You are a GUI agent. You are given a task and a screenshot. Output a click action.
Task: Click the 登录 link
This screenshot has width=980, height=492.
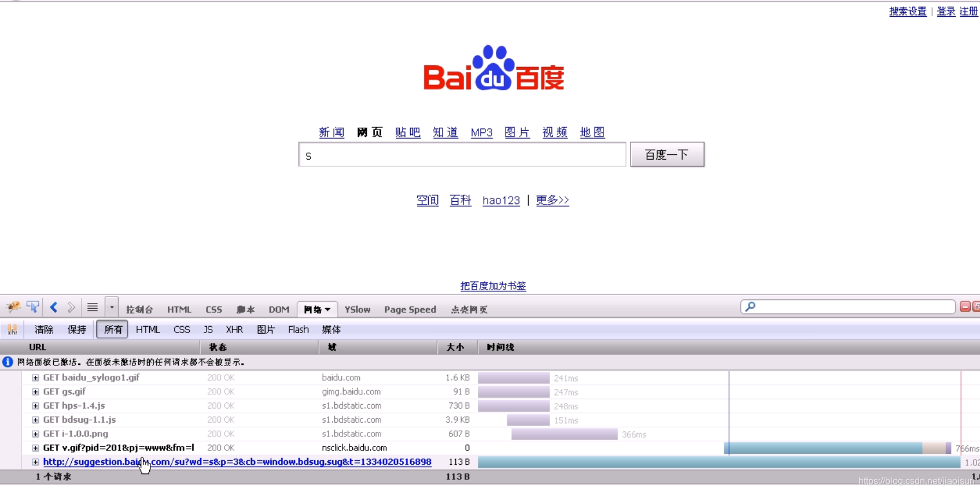click(946, 12)
